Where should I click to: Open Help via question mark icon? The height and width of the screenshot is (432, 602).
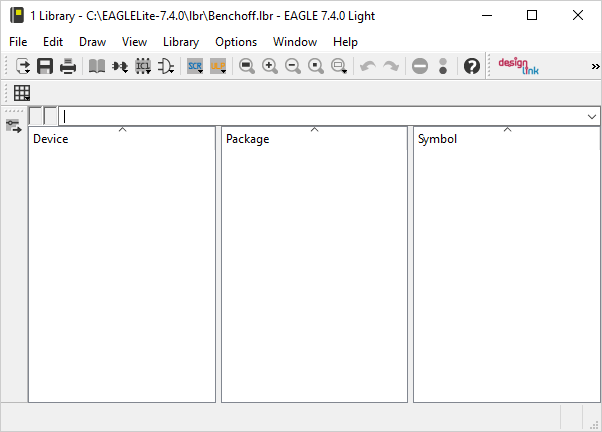pos(472,66)
